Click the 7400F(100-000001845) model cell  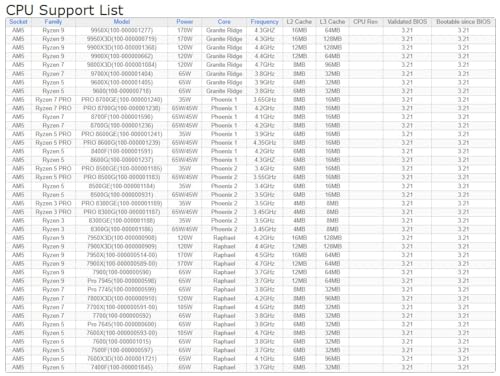click(x=122, y=368)
